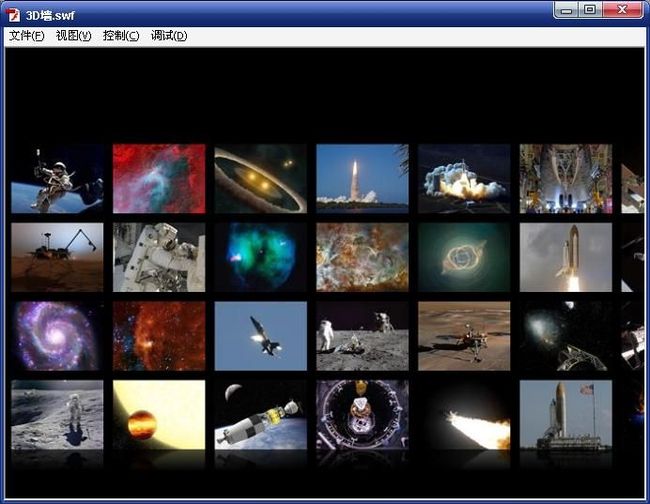Click the Flash icon in the title bar
This screenshot has height=504, width=650.
coord(13,15)
